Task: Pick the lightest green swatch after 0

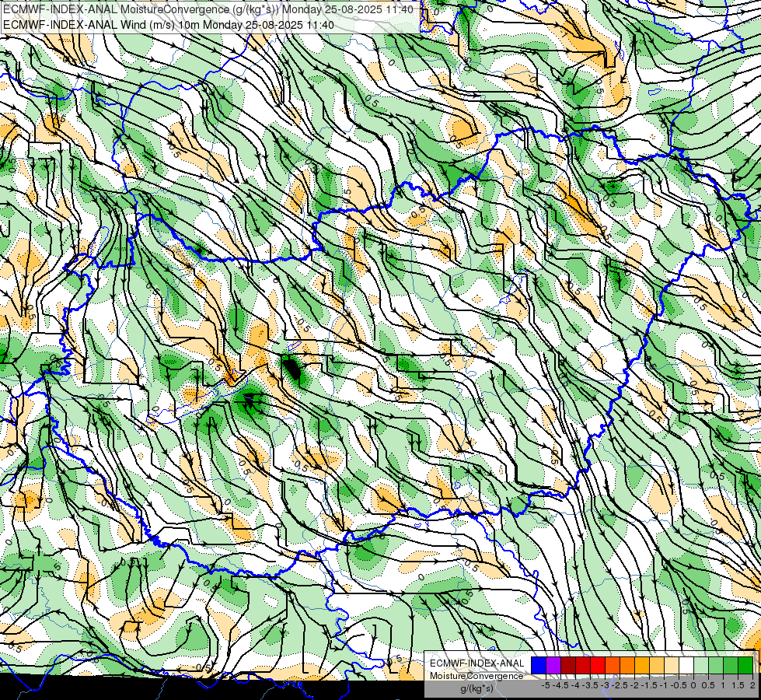Action: (701, 665)
